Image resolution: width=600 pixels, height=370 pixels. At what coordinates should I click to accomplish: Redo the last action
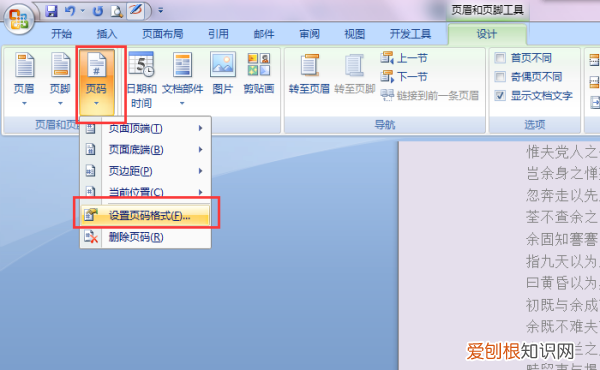click(x=98, y=11)
